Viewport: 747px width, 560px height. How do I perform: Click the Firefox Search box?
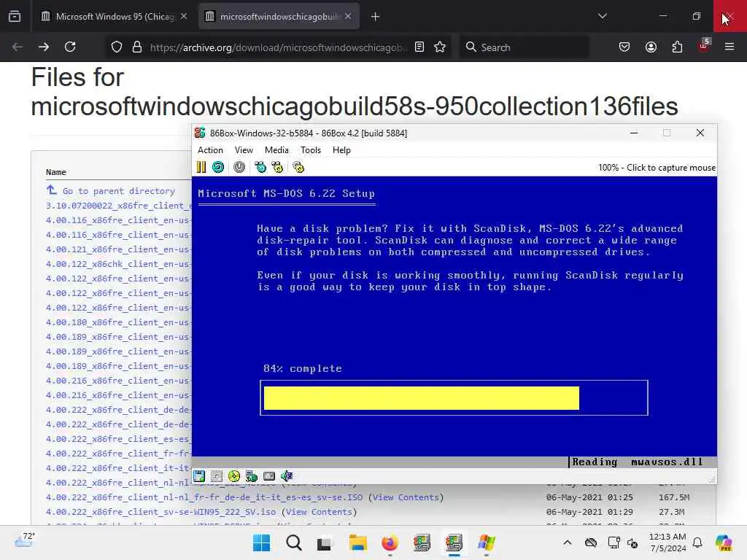[x=524, y=47]
